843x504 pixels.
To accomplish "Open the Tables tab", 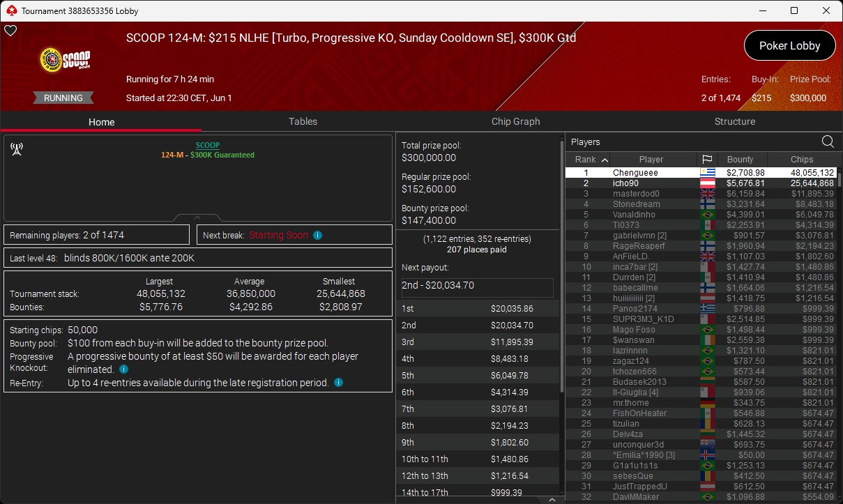I will [303, 121].
